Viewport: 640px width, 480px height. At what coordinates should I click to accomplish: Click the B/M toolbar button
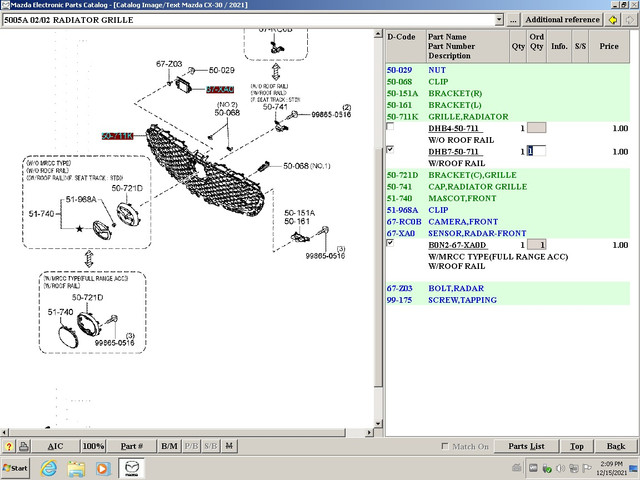169,446
